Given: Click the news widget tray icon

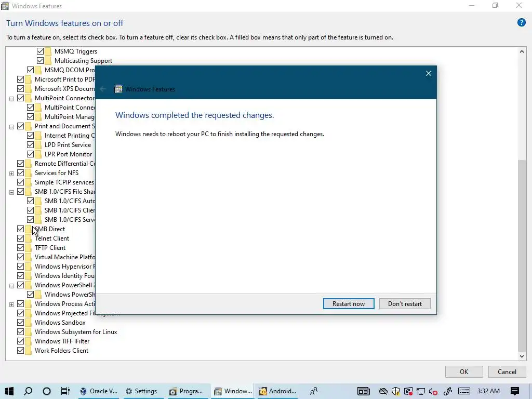Looking at the screenshot, I should [x=363, y=391].
